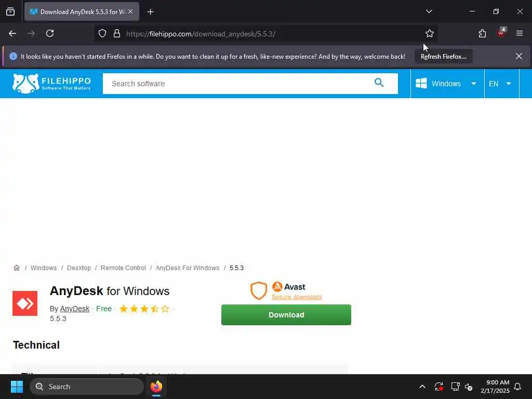Screen dimensions: 532x399
Task: Restore down the Firefox window
Action: (x=496, y=11)
